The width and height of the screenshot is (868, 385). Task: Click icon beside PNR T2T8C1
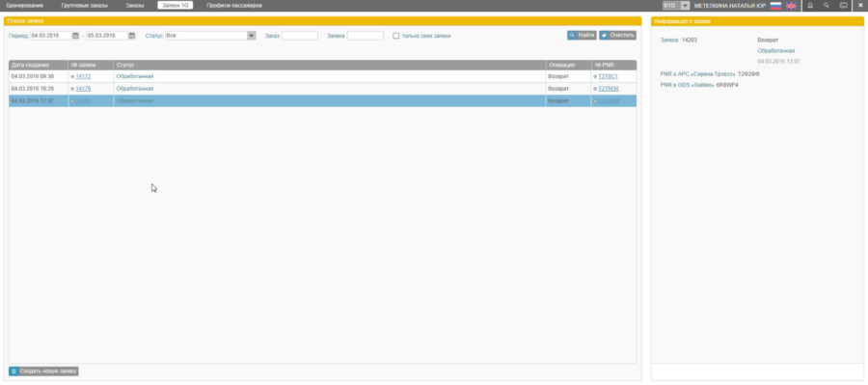click(x=595, y=76)
